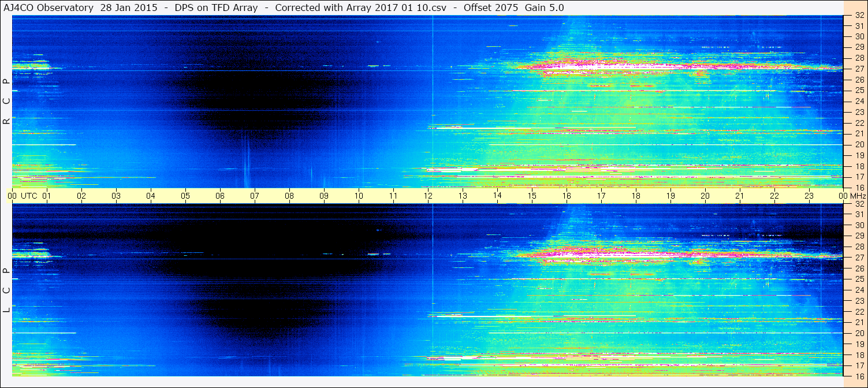Viewport: 868px width, 388px height.
Task: Click "17" on the RCP frequency scale
Action: pos(859,177)
